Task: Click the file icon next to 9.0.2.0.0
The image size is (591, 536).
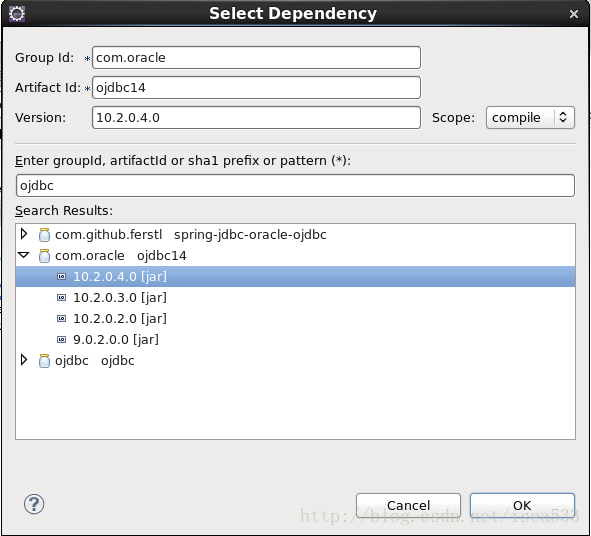Action: [x=61, y=340]
